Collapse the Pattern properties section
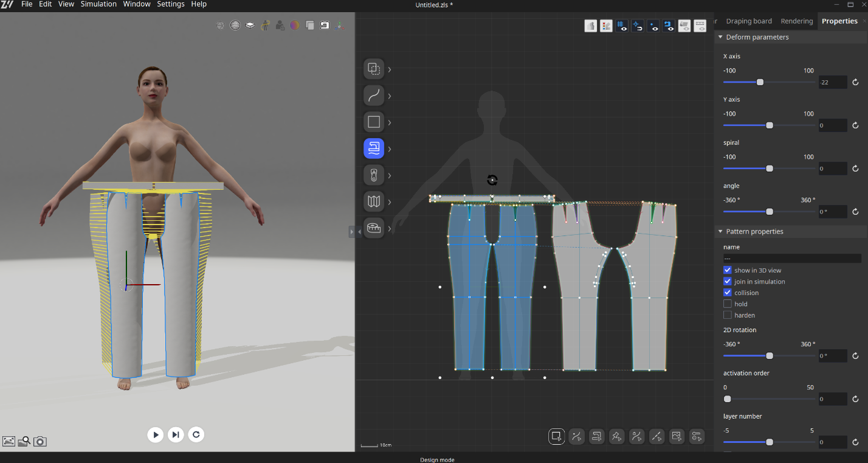Screen dimensions: 868x463 pos(720,231)
